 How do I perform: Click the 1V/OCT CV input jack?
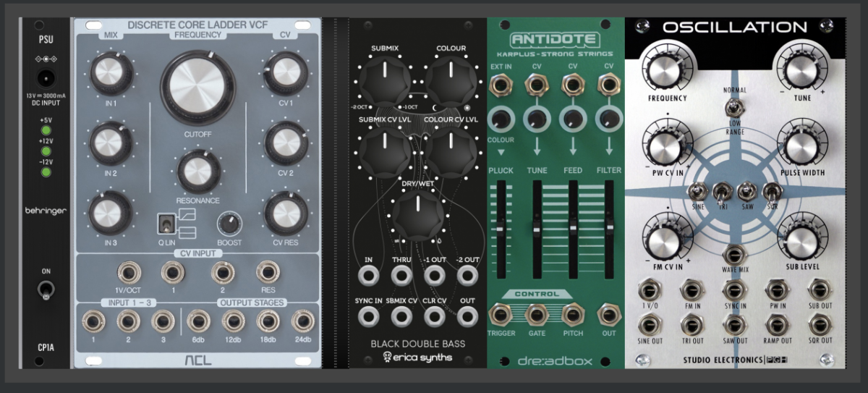pyautogui.click(x=131, y=274)
